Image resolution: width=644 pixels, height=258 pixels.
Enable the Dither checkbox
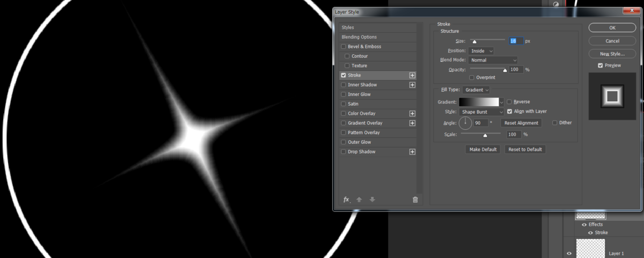coord(555,123)
